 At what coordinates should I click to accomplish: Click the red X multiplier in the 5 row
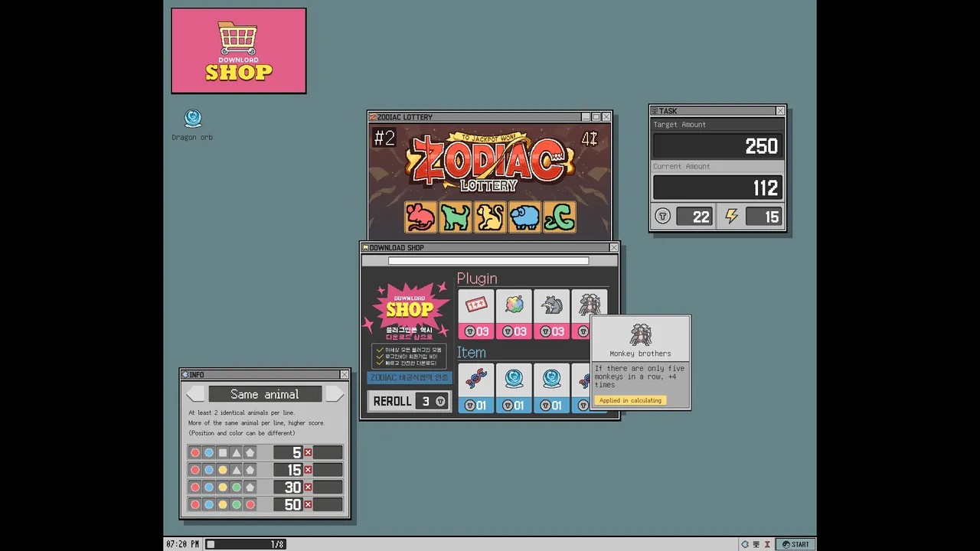(x=308, y=452)
